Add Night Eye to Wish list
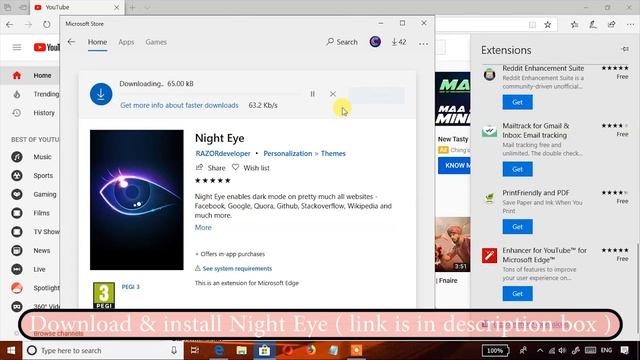This screenshot has width=640, height=360. (251, 168)
